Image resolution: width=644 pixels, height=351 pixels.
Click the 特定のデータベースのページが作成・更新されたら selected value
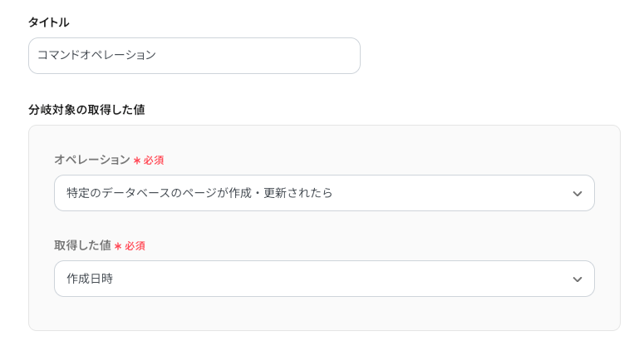(x=199, y=193)
